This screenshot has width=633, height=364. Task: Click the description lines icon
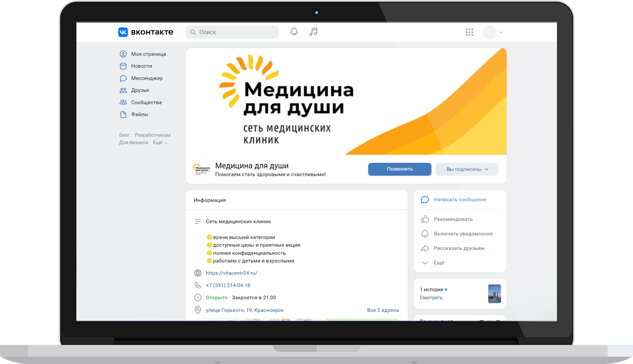(x=197, y=222)
